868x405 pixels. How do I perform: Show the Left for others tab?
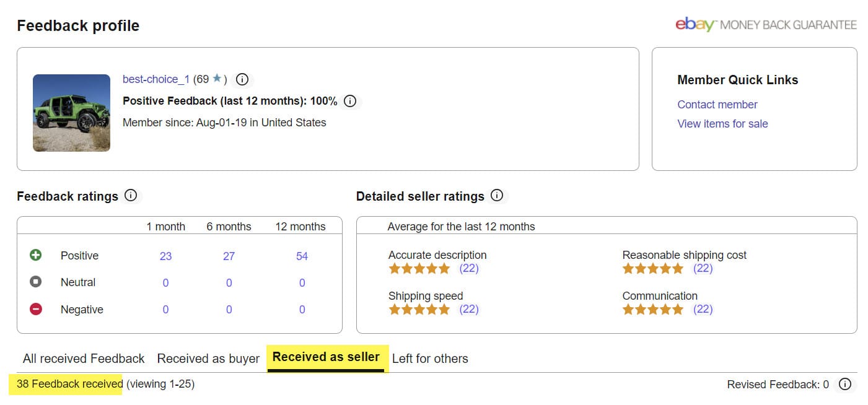430,359
